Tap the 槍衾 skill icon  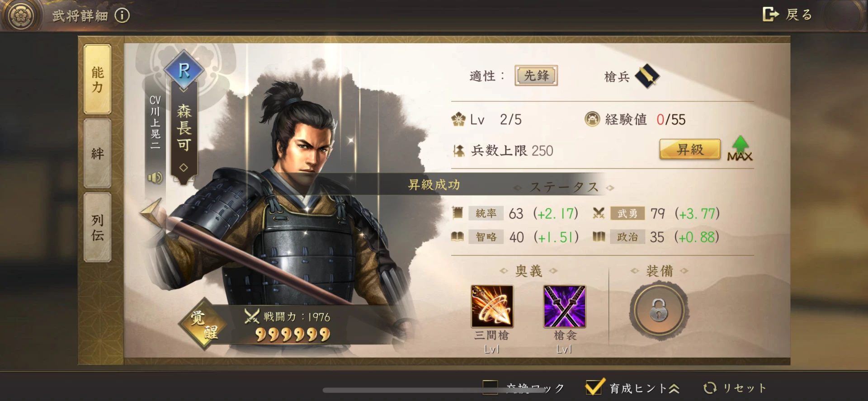pos(564,306)
